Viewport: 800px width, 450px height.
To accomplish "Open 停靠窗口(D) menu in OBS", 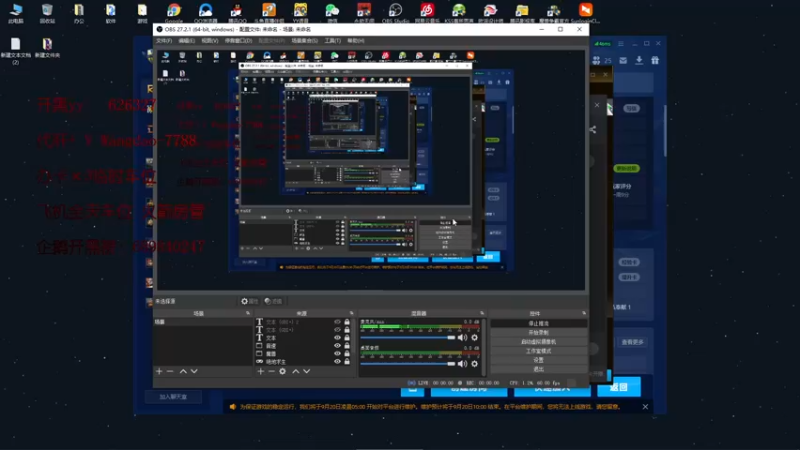I will [239, 41].
